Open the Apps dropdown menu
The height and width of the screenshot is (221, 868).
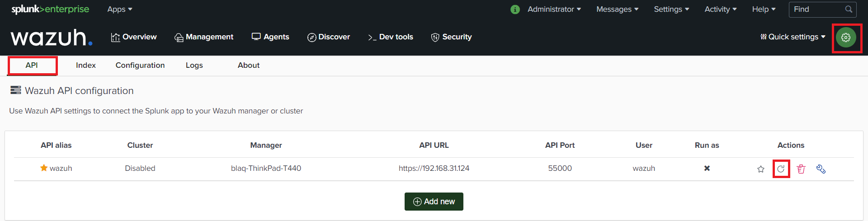point(120,9)
